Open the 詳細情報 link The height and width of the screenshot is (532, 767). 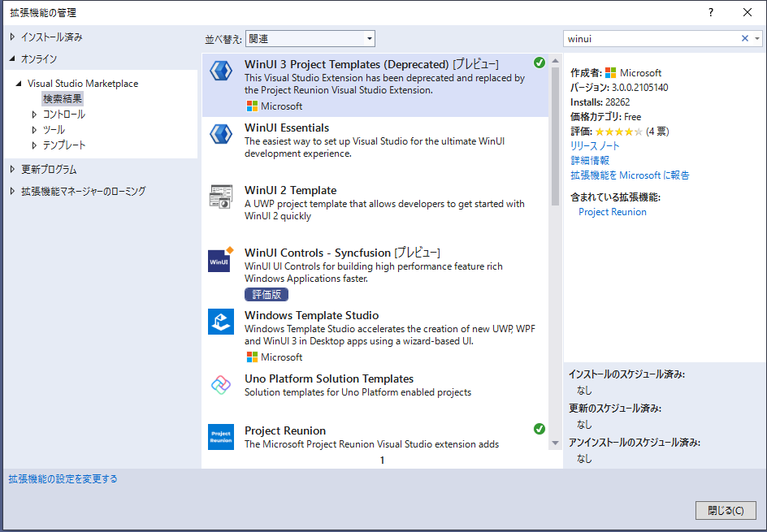tap(590, 160)
